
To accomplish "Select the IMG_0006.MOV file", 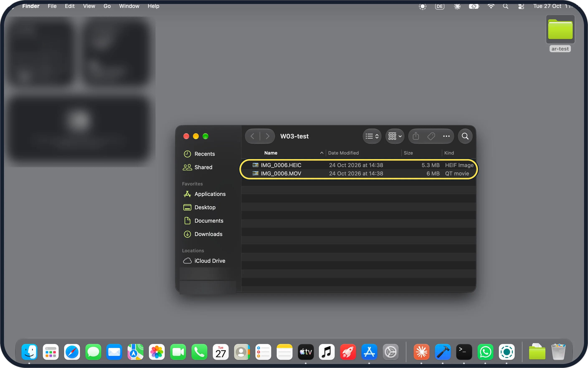I will pos(358,173).
